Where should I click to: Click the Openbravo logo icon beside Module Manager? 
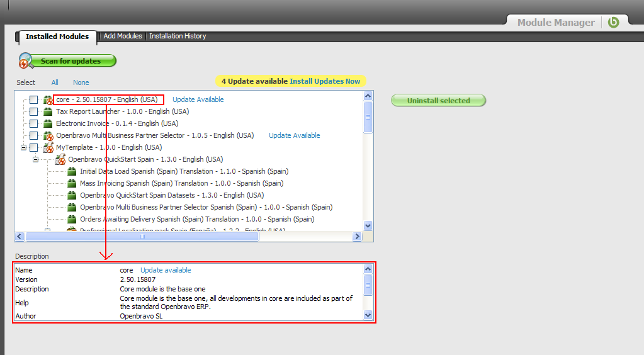coord(613,22)
